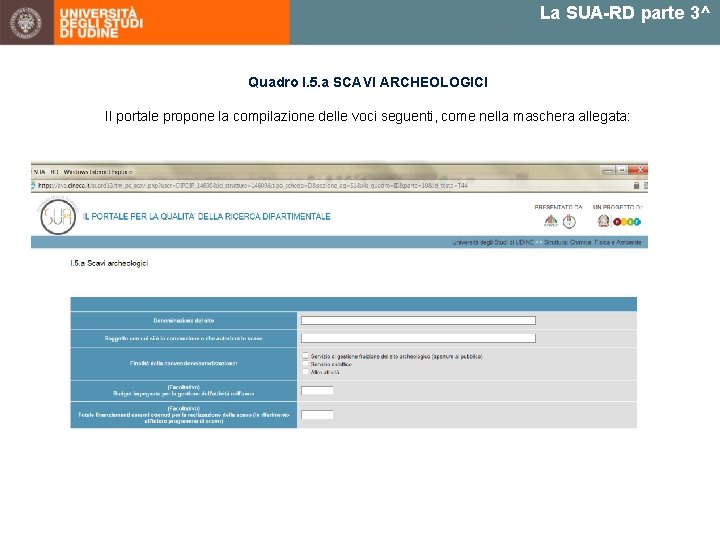Click the 'Denominazione del sito' row label

184,321
